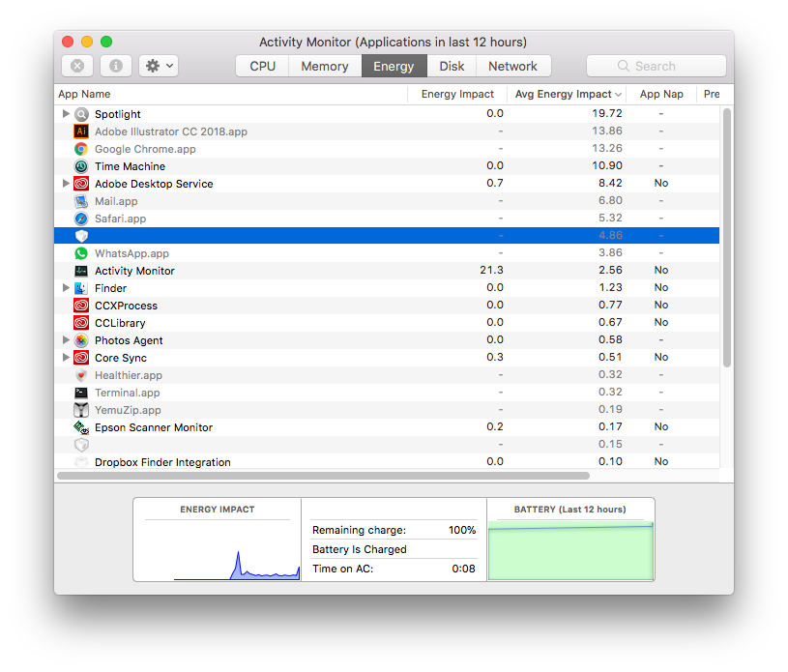The height and width of the screenshot is (672, 788).
Task: Click the Adobe Desktop Service icon
Action: [x=81, y=184]
